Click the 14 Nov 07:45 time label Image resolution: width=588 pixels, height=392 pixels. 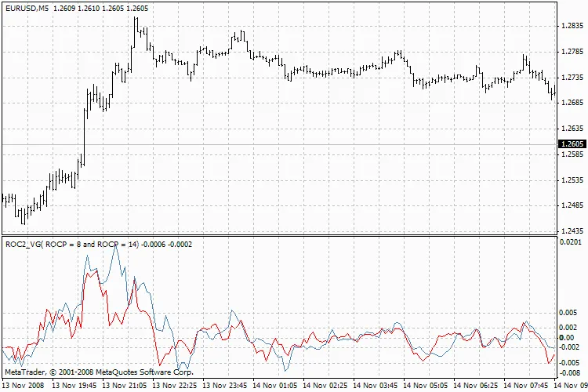point(526,386)
